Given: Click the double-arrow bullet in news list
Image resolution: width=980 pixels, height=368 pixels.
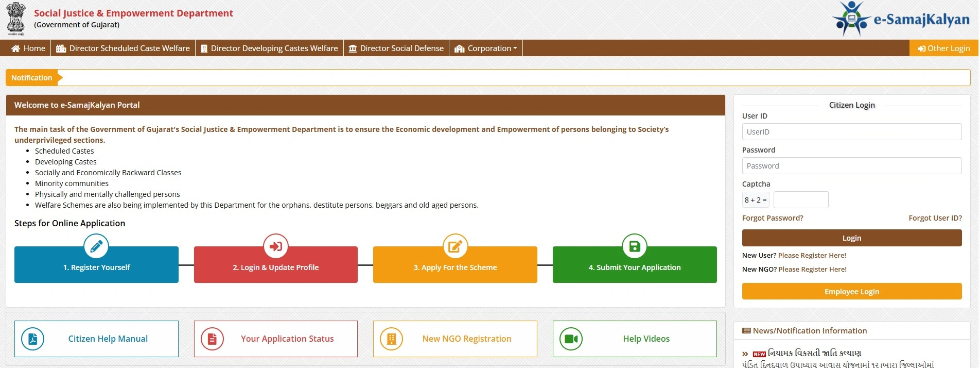Looking at the screenshot, I should click(745, 354).
